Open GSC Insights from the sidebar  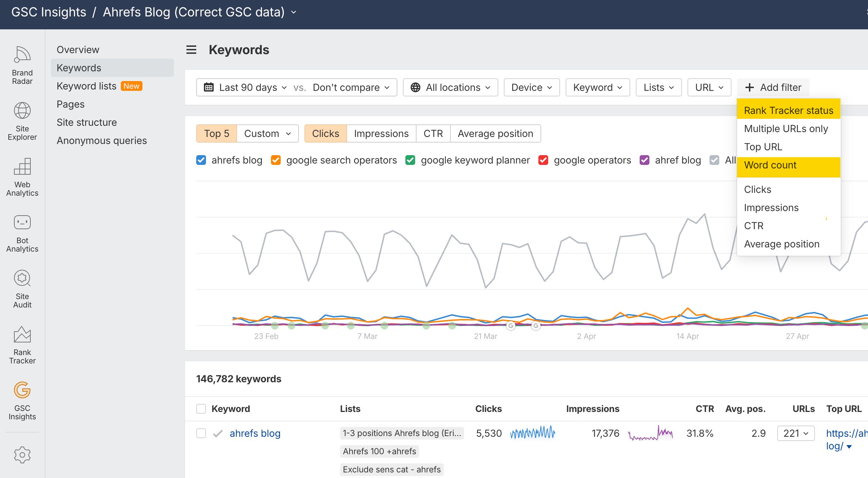coord(22,401)
